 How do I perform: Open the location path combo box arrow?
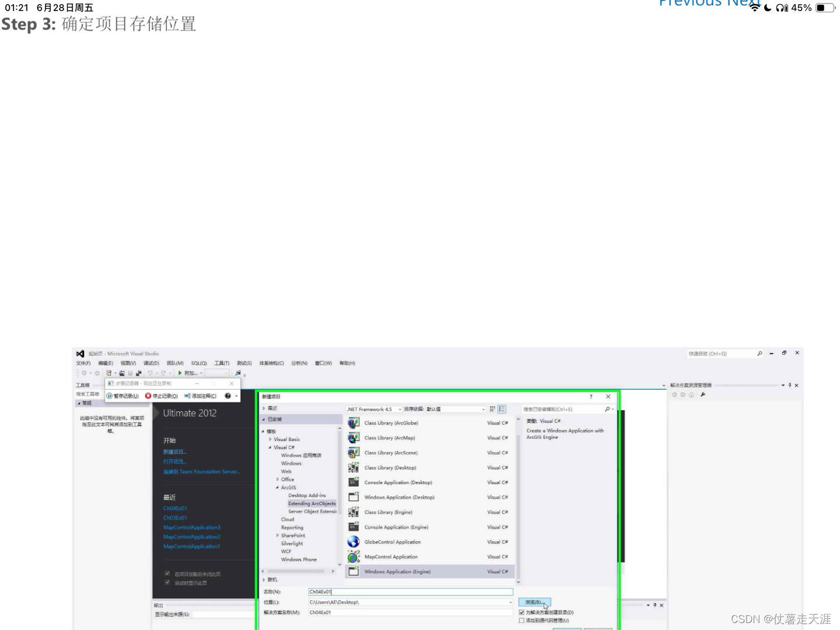pyautogui.click(x=510, y=602)
